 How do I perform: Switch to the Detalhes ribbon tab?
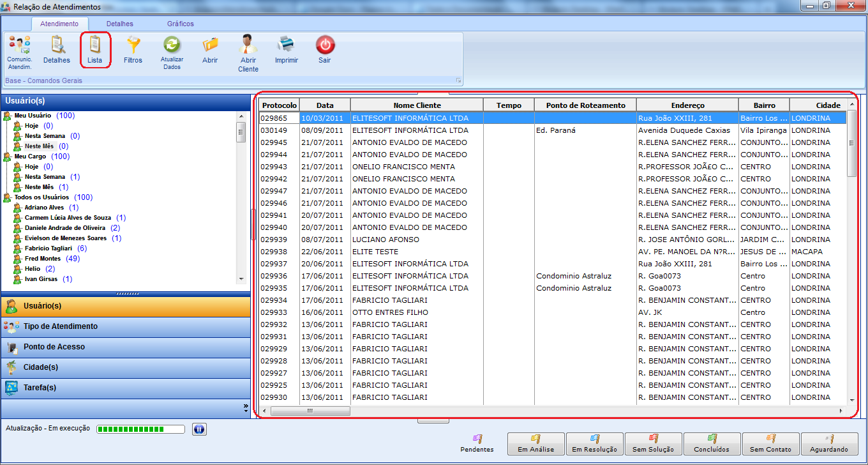tap(120, 24)
